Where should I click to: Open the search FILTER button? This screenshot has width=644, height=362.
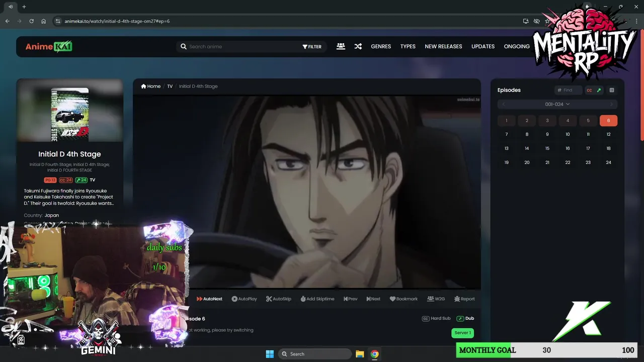pos(312,47)
